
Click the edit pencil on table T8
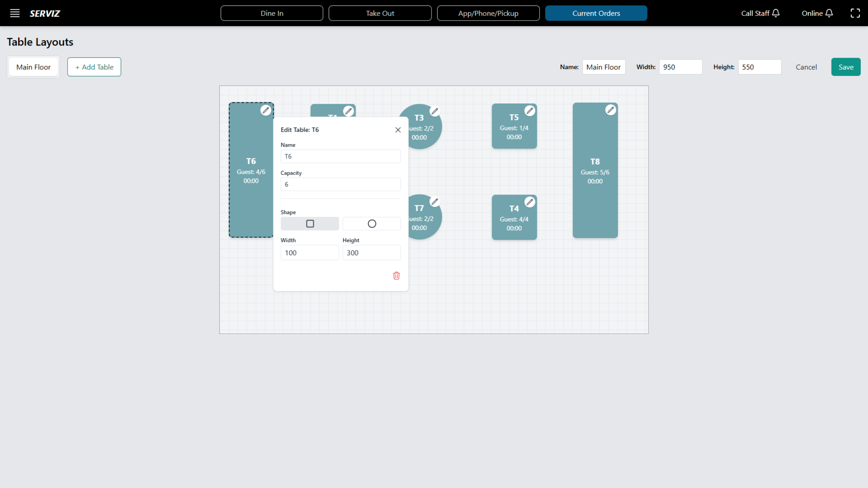pyautogui.click(x=610, y=110)
